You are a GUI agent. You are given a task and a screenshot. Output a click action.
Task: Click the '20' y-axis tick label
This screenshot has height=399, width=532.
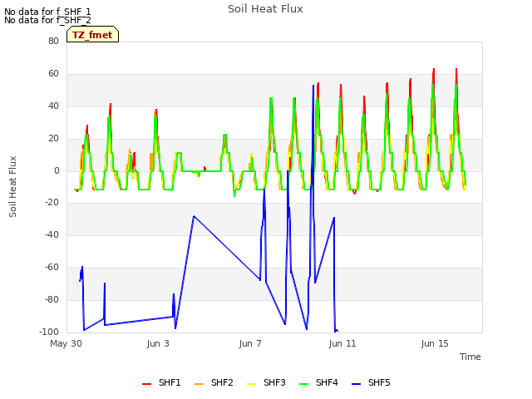(53, 139)
